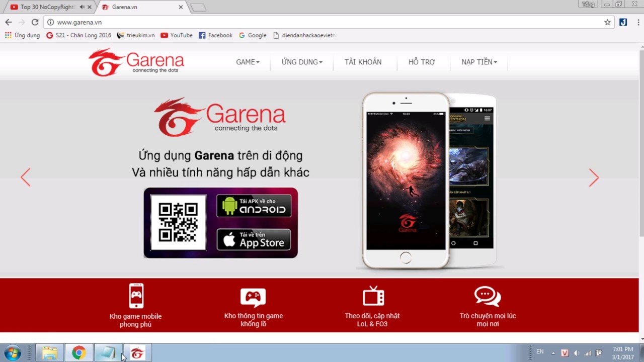Open the TÀI KHOẢN menu item
The image size is (644, 362).
tap(363, 62)
